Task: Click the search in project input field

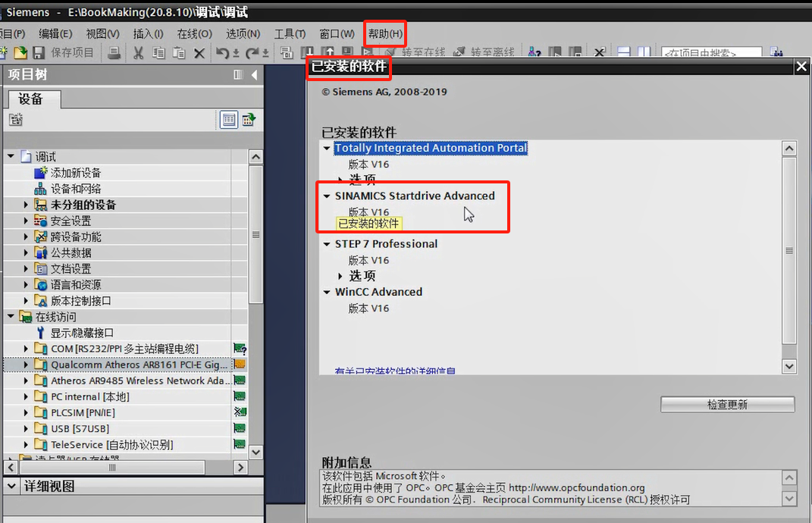Action: (x=711, y=52)
